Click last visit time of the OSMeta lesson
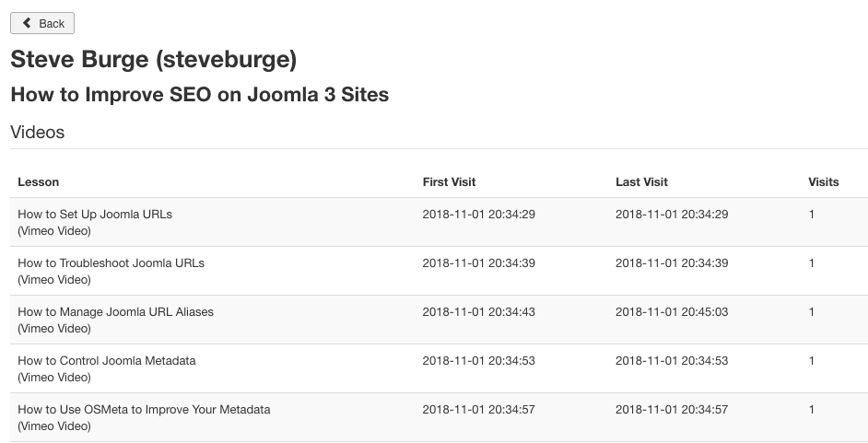Viewport: 868px width, 443px height. [672, 410]
